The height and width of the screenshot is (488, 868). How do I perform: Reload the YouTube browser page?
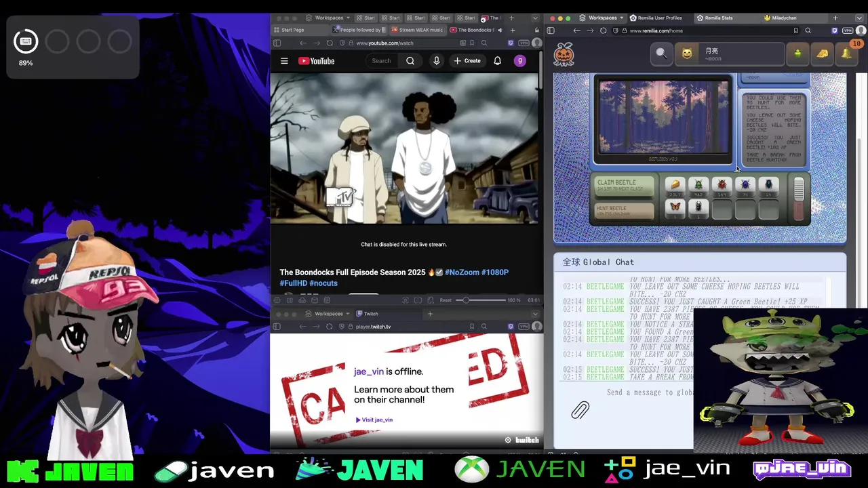pyautogui.click(x=330, y=43)
